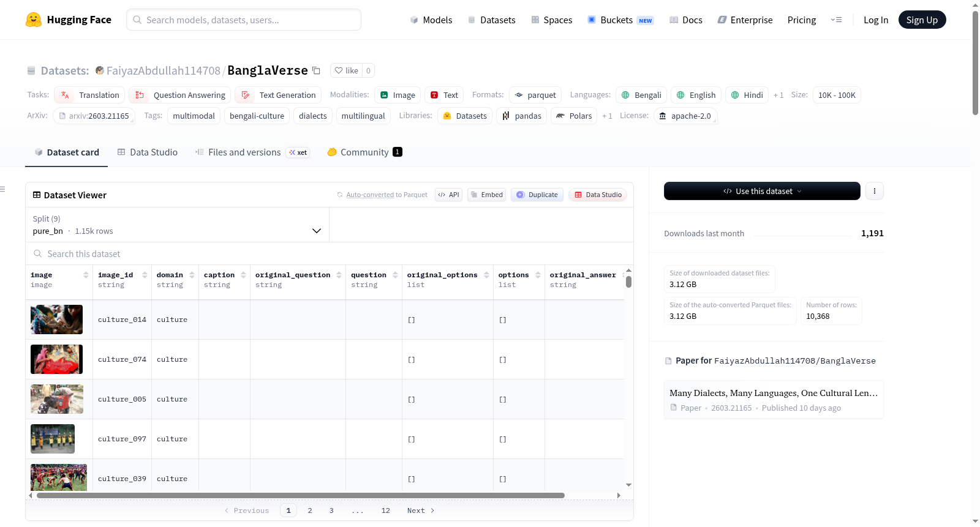Select the apache-2.0 license tag

pyautogui.click(x=685, y=116)
